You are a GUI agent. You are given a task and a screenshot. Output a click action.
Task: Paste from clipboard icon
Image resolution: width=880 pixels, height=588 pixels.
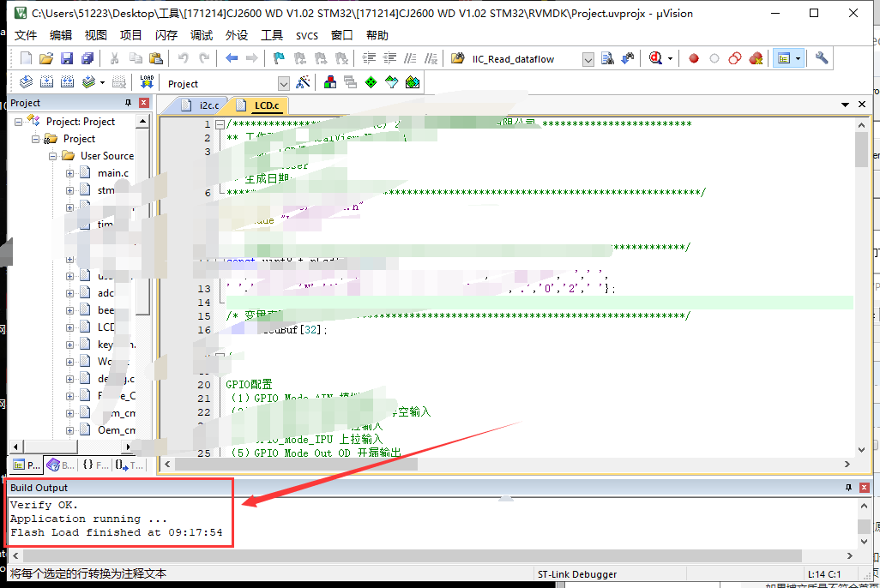point(156,58)
